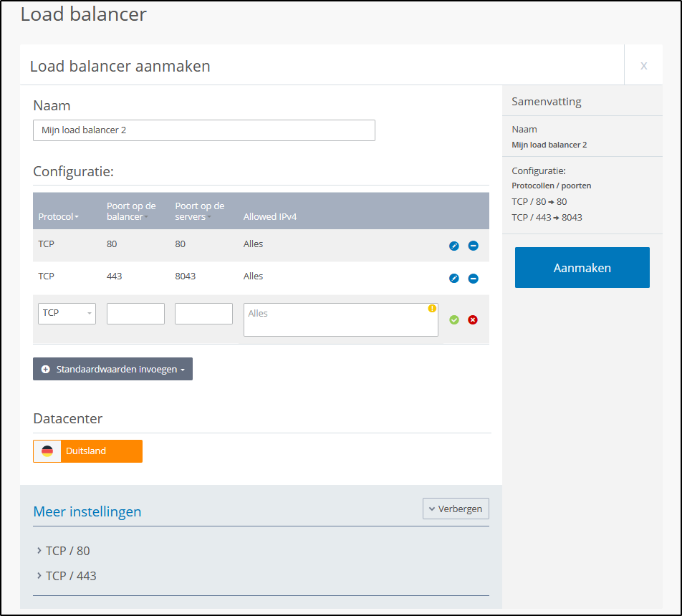Screen dimensions: 682x616
Task: Confirm new rule with green checkmark
Action: point(453,319)
